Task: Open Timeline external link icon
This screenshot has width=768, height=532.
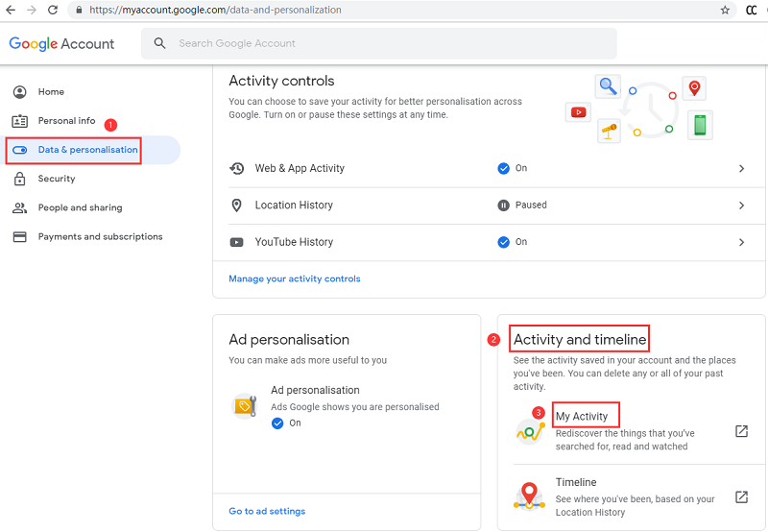Action: pos(741,497)
